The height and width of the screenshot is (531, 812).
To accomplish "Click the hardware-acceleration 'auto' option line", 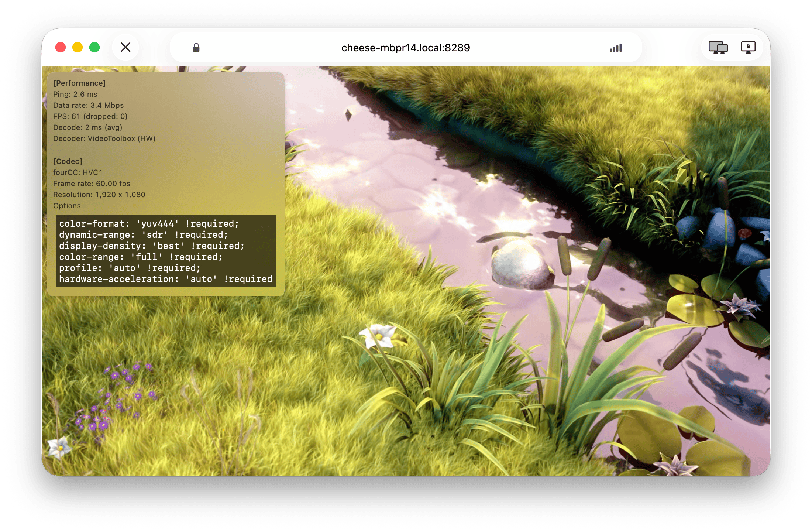I will tap(165, 279).
